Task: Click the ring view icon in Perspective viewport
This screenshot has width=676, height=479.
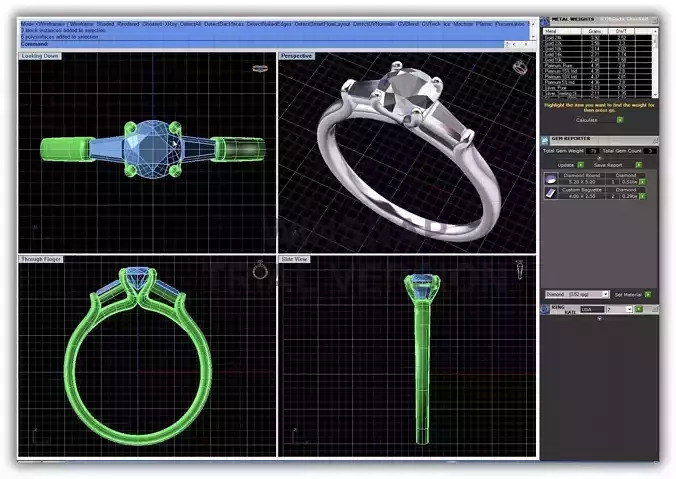Action: 520,67
